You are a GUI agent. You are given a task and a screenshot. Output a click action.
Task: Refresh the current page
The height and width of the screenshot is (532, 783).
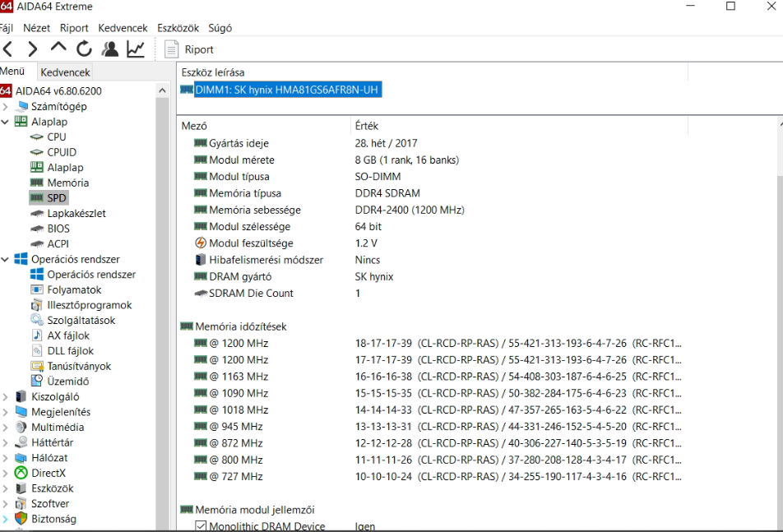click(x=84, y=49)
